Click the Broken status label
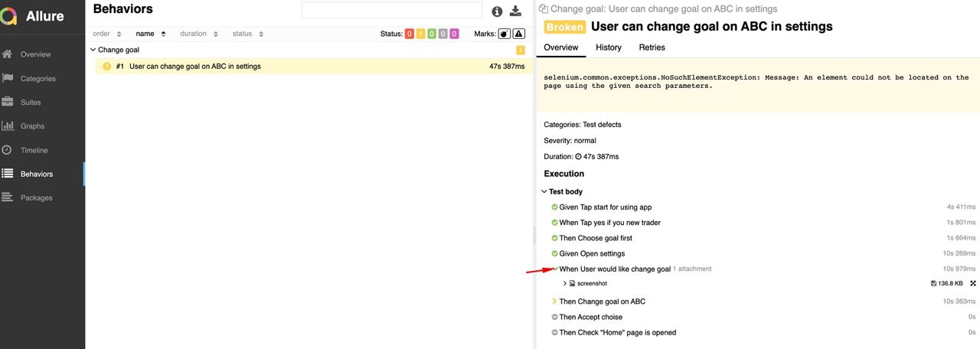Image resolution: width=980 pixels, height=349 pixels. coord(565,27)
